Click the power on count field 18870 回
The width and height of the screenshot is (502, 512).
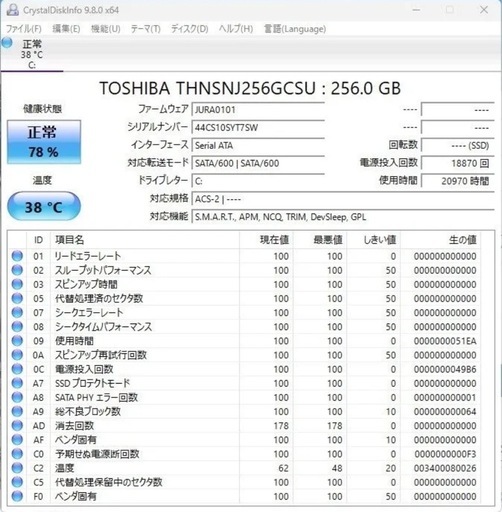click(458, 163)
